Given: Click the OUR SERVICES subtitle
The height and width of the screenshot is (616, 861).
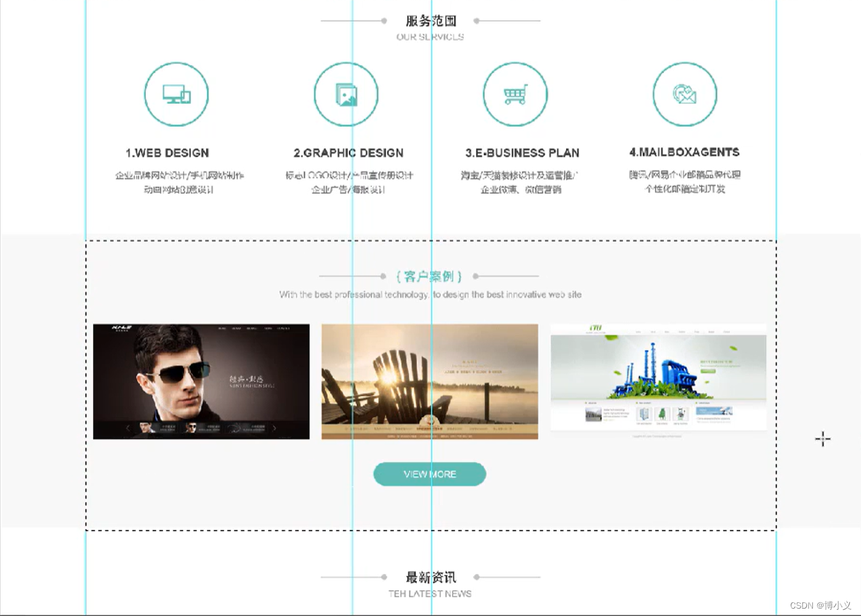Looking at the screenshot, I should coord(430,37).
